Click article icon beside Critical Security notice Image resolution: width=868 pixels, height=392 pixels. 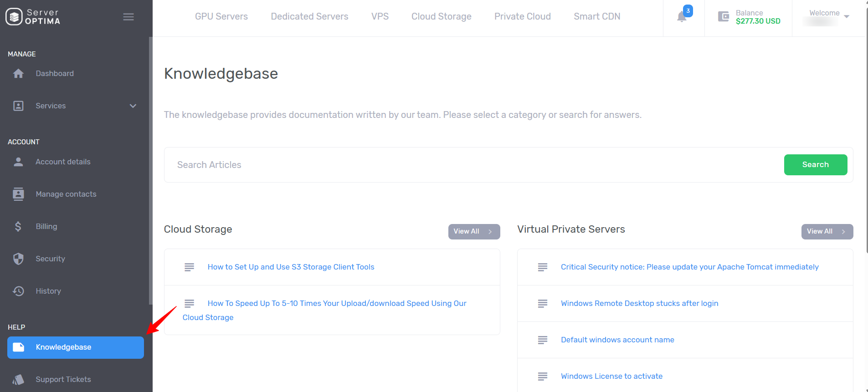542,267
